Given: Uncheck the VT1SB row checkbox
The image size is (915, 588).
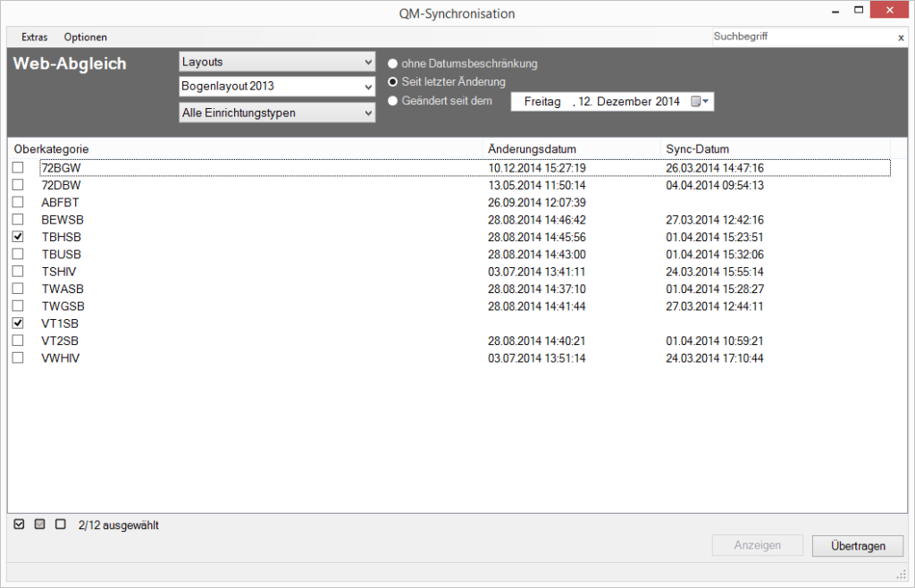Looking at the screenshot, I should [18, 323].
